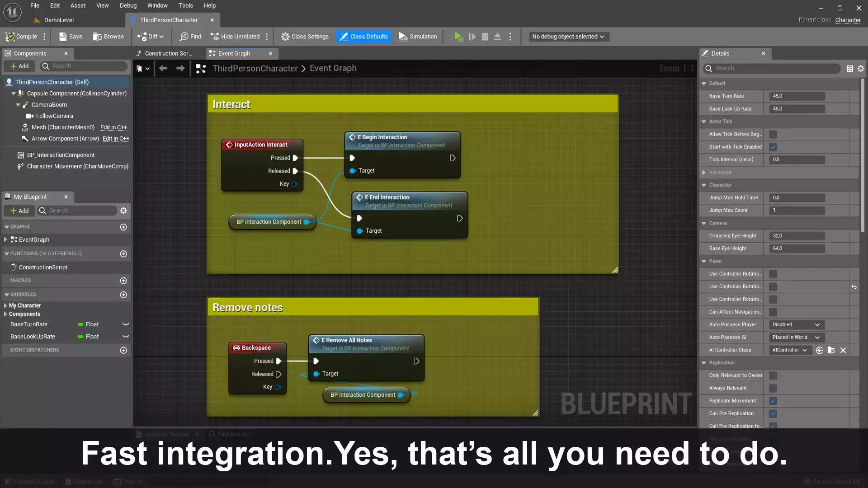The width and height of the screenshot is (868, 488).
Task: Click the graph back navigation arrow
Action: tap(163, 68)
